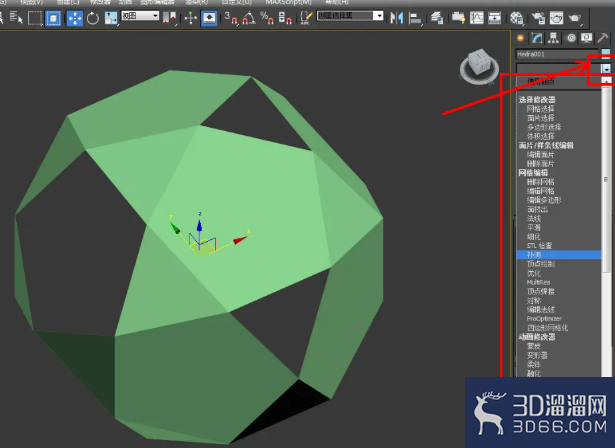
Task: Switch to the Display panel tab
Action: coord(586,38)
